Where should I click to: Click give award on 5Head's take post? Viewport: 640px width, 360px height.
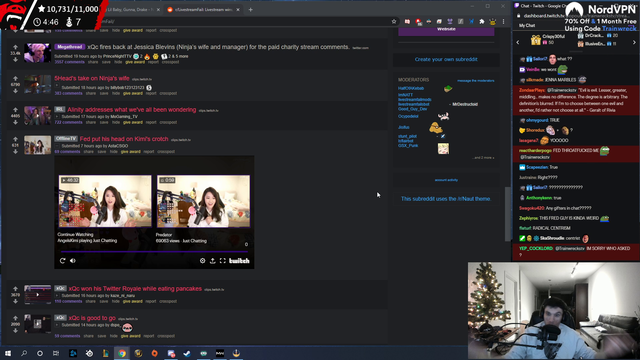point(133,93)
